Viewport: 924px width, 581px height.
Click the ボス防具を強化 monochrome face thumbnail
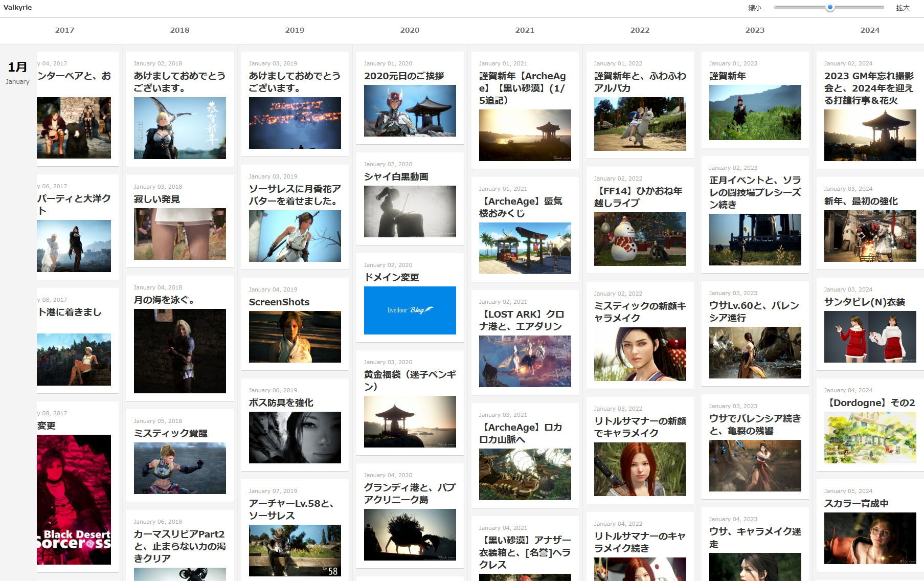point(295,437)
